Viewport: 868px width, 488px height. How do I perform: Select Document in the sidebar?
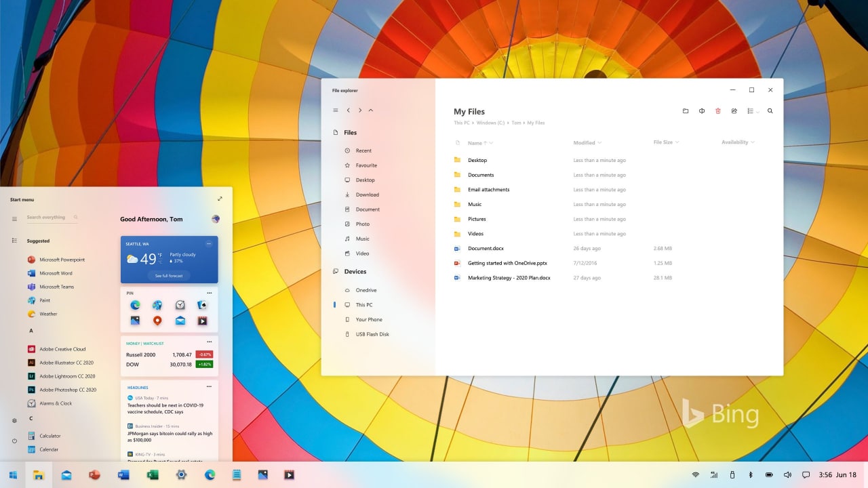(362, 209)
